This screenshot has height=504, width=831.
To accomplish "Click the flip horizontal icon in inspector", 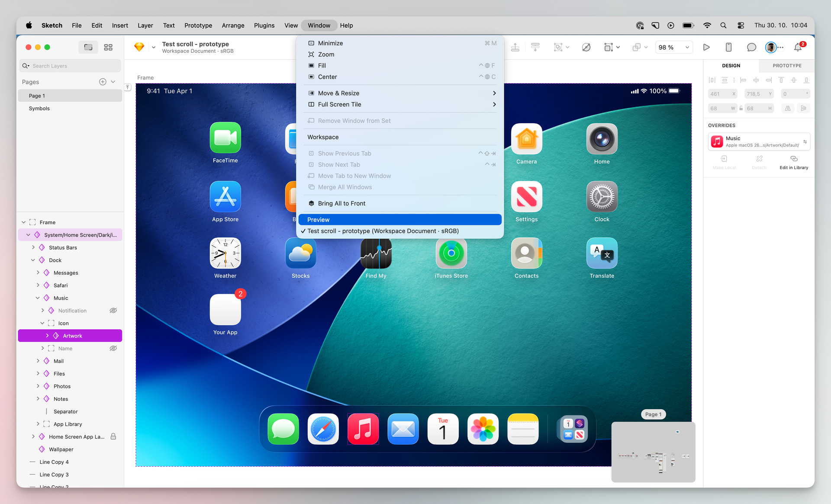I will point(788,108).
